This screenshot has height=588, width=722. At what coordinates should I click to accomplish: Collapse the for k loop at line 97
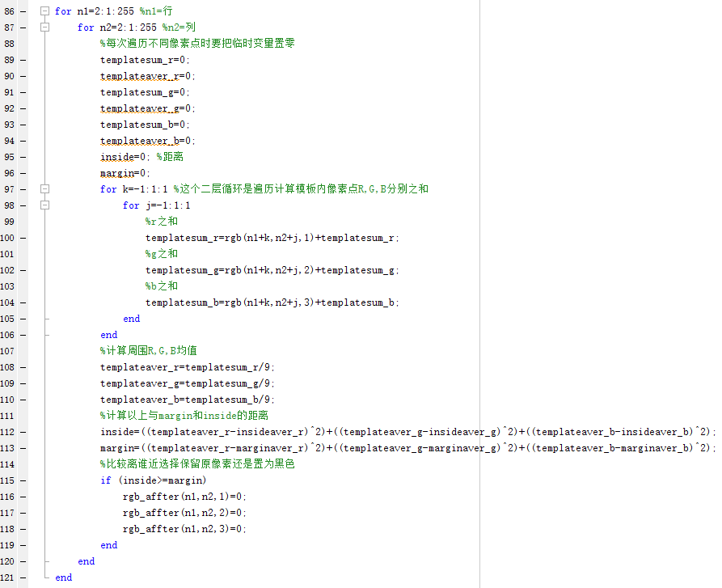[x=44, y=188]
